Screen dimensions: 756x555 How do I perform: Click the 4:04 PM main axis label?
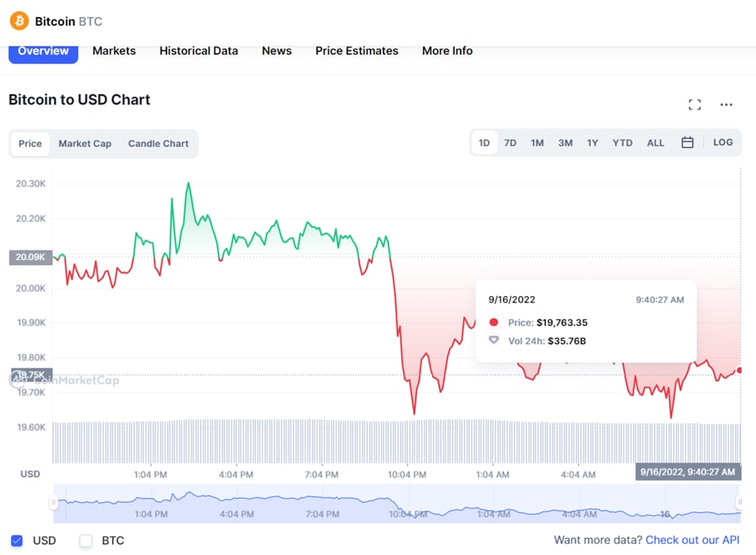tap(236, 475)
